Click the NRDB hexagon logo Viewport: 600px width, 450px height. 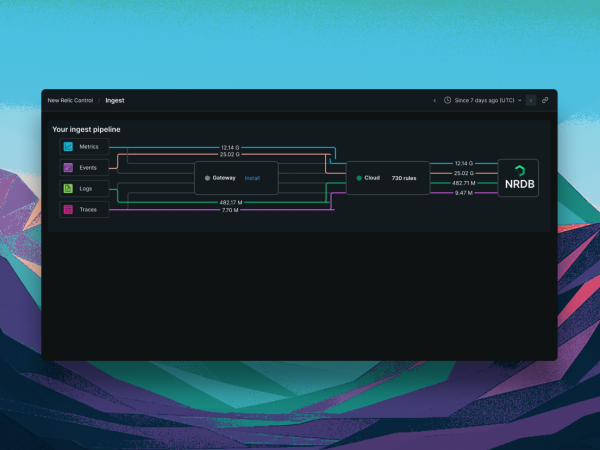point(519,171)
